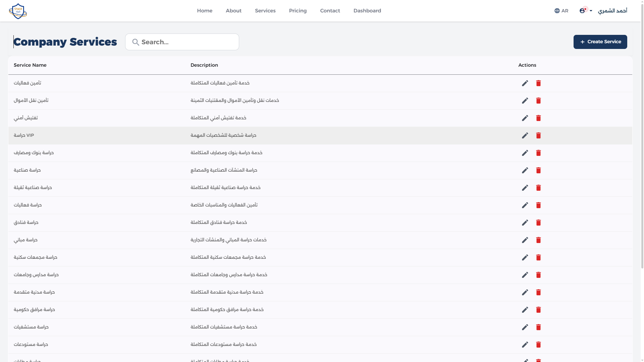Delete the حراسة VIP service
The height and width of the screenshot is (362, 644).
tap(539, 135)
